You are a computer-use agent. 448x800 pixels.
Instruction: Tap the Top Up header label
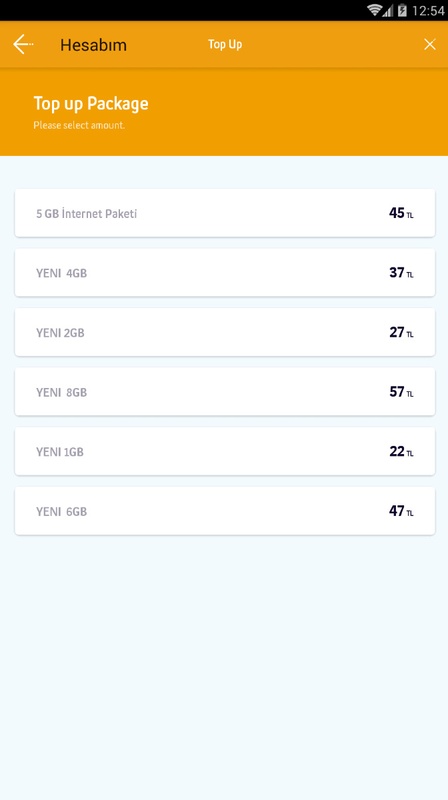[x=225, y=44]
